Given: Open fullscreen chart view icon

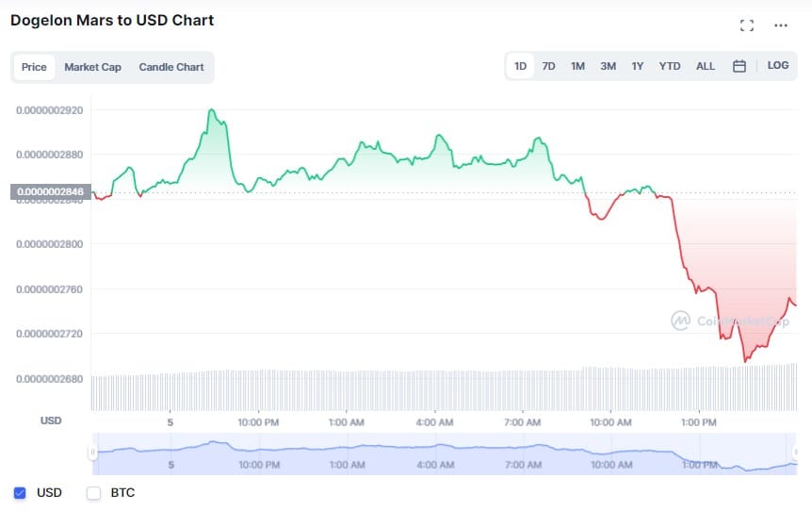Looking at the screenshot, I should point(747,25).
